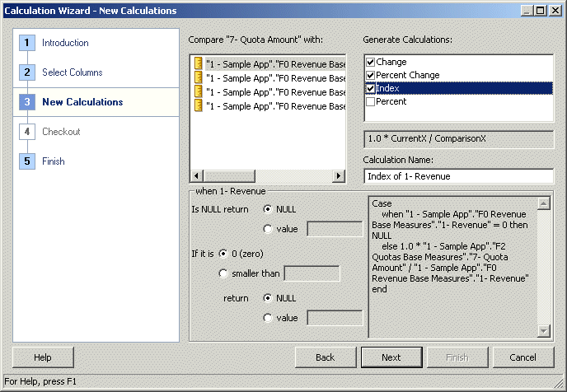Click the Next button

pos(391,357)
